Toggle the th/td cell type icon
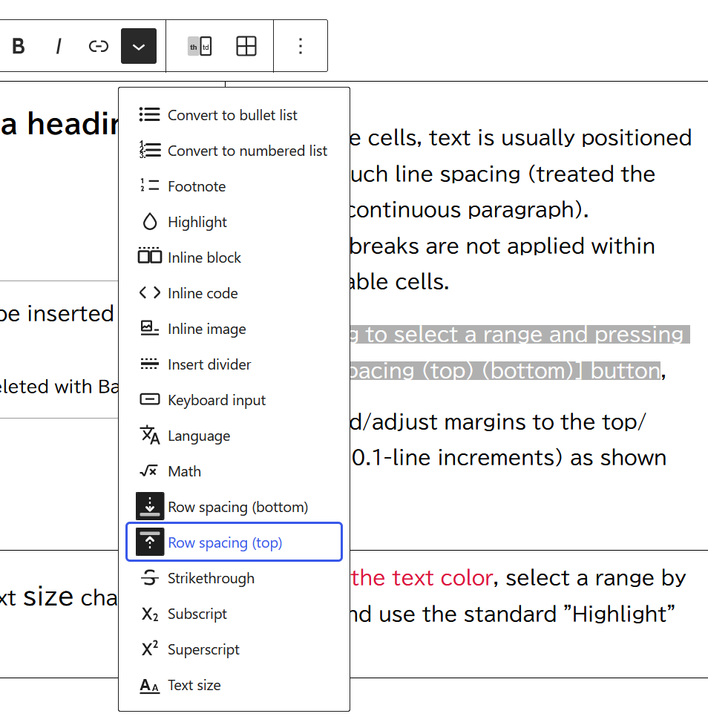Screen dimensions: 708x728 (200, 46)
